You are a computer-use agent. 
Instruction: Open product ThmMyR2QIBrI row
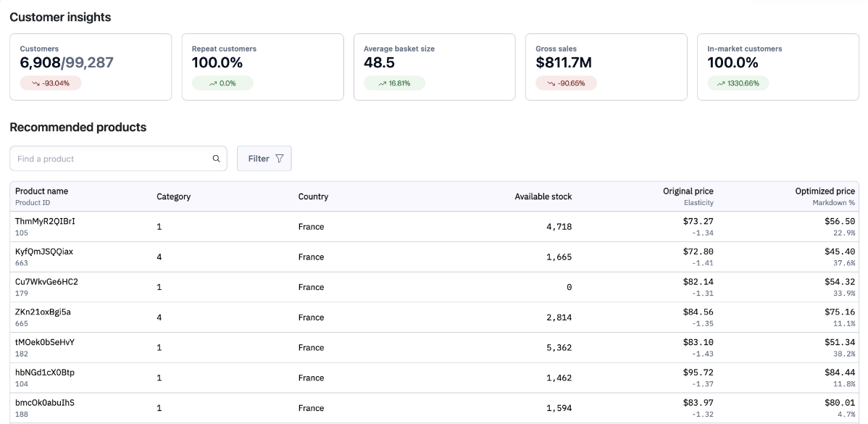tap(45, 222)
